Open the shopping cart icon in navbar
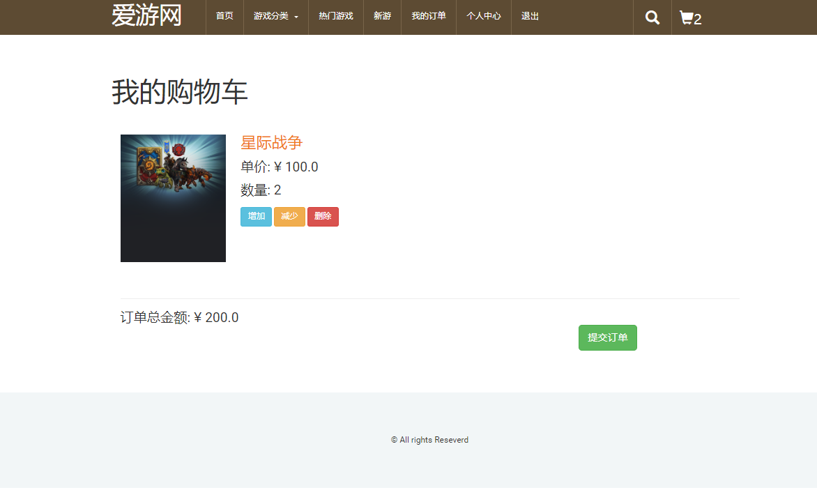The image size is (817, 504). pyautogui.click(x=689, y=18)
